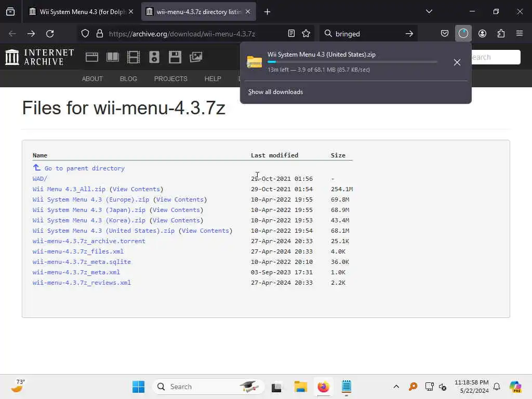532x399 pixels.
Task: Open Pocket save icon
Action: click(445, 33)
